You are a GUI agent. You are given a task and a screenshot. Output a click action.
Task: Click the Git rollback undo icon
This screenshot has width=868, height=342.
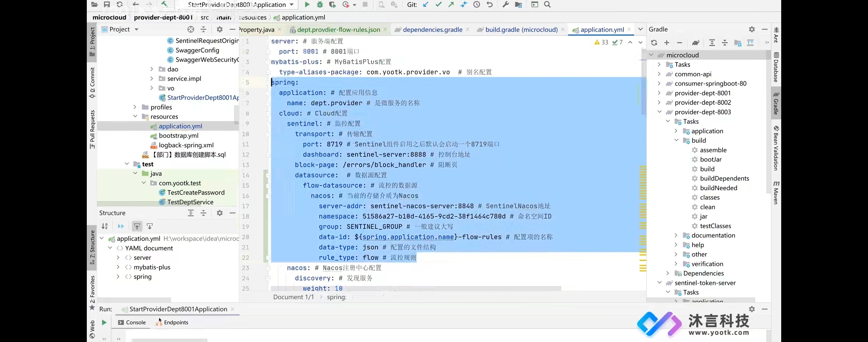click(490, 5)
